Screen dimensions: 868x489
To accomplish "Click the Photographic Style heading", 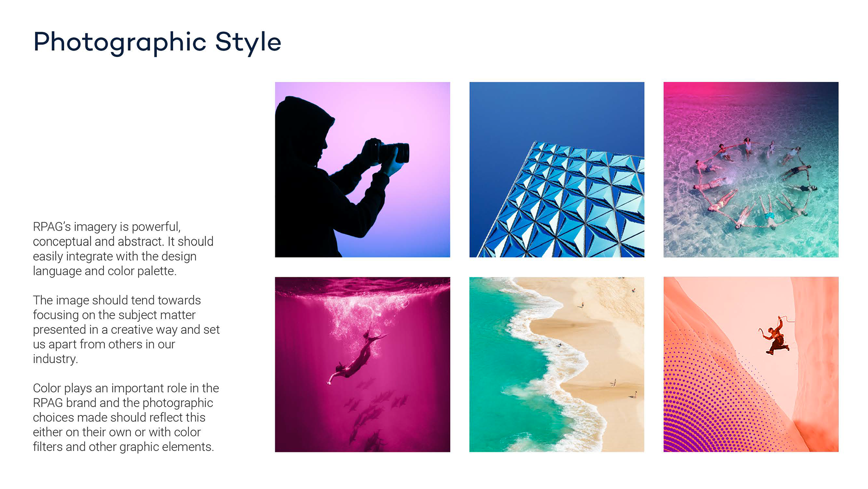I will click(157, 42).
